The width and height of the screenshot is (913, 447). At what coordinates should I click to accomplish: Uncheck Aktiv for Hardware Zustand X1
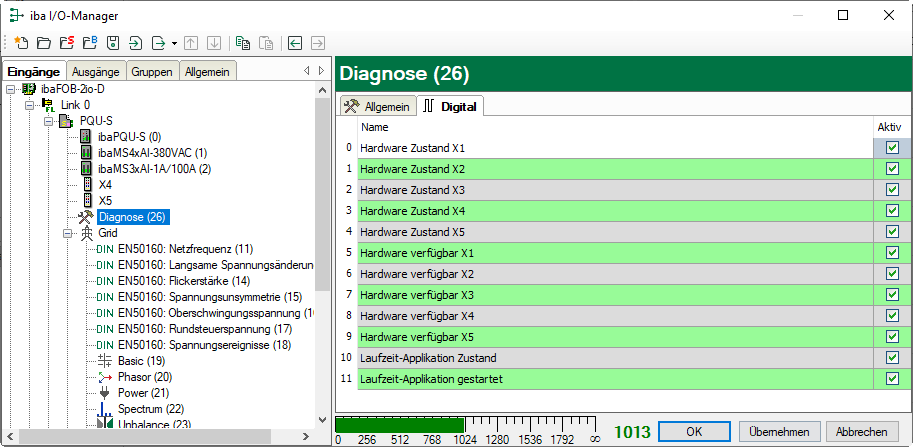click(892, 148)
